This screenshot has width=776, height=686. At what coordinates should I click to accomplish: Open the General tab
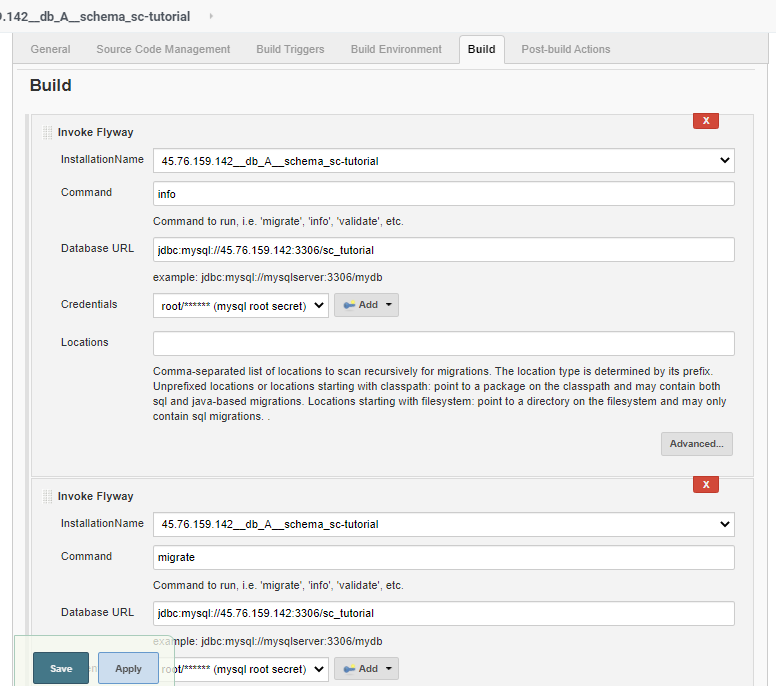pyautogui.click(x=50, y=49)
